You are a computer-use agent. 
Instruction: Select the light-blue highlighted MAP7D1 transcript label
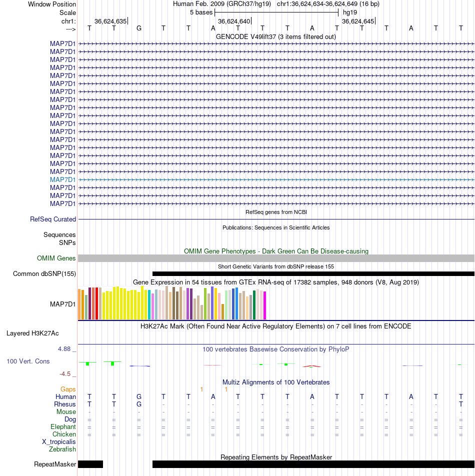pos(63,179)
